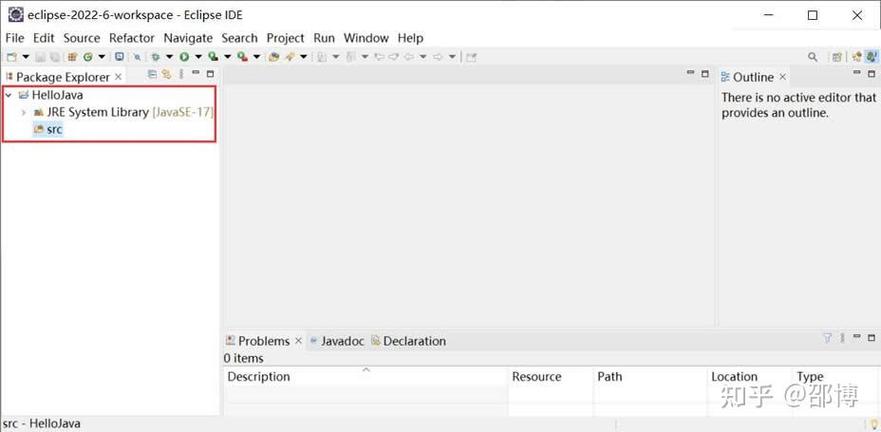
Task: Collapse the HelloJava project tree
Action: point(9,96)
